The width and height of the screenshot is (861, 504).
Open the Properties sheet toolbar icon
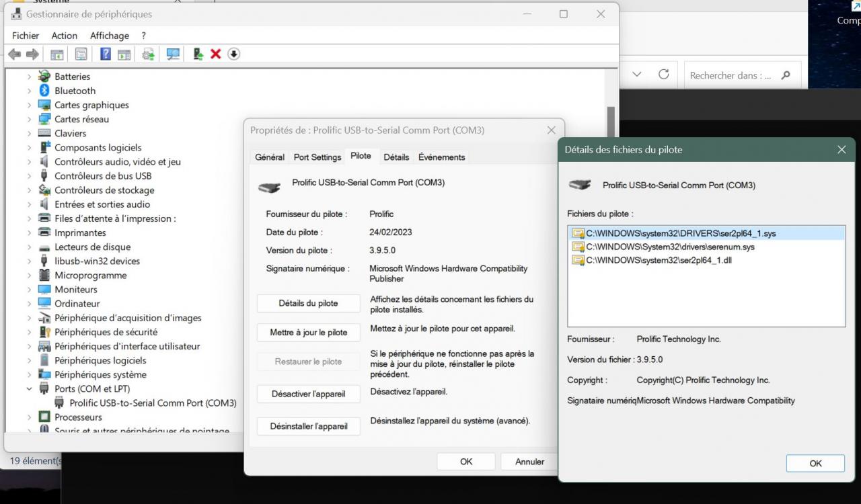pos(81,54)
